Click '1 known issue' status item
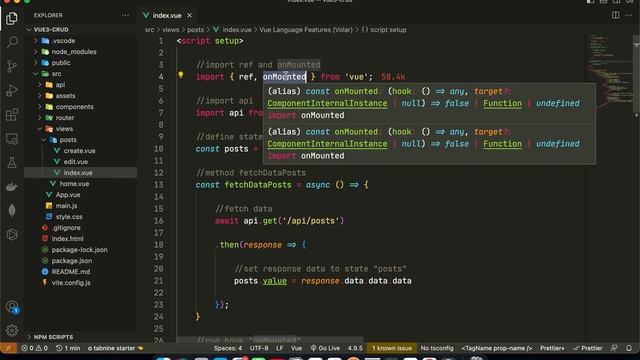 tap(392, 348)
